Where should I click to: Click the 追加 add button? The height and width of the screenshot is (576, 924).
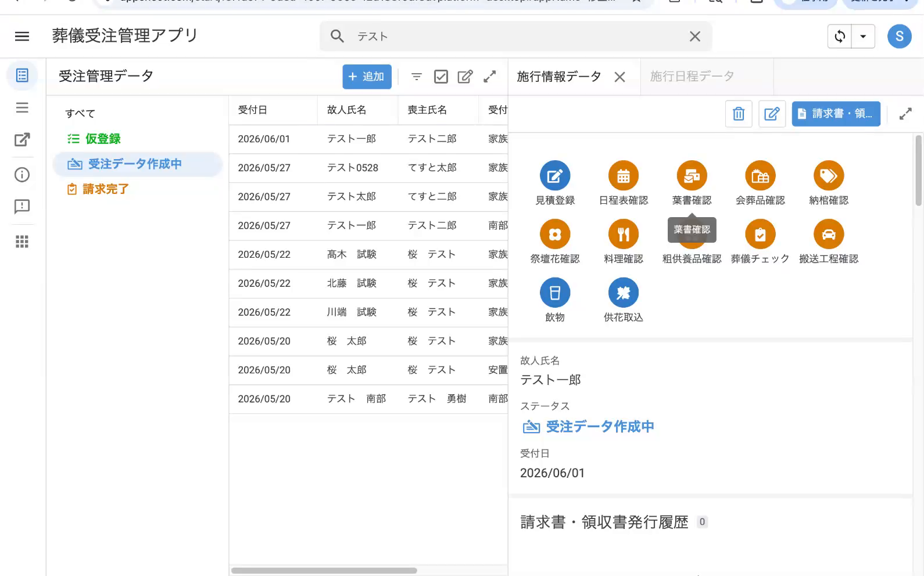pyautogui.click(x=367, y=77)
